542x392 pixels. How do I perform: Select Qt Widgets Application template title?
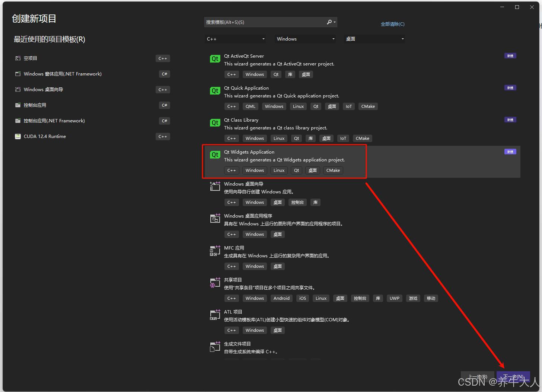click(x=249, y=152)
